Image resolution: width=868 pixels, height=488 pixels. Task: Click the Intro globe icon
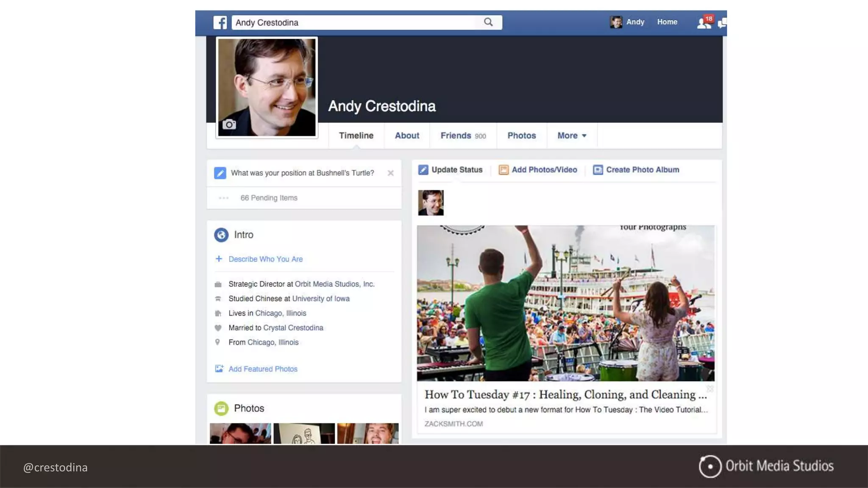[221, 235]
